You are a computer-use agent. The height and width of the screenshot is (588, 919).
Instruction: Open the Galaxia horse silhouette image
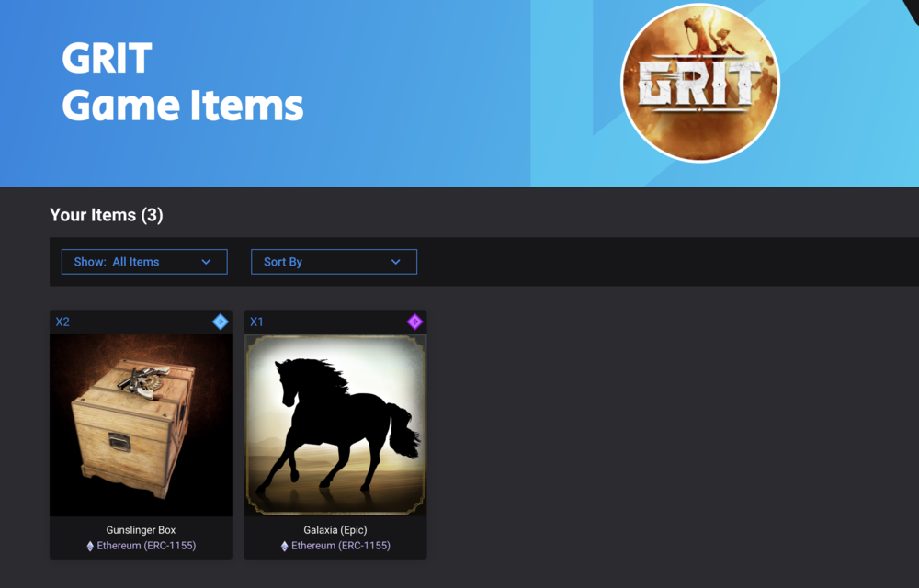point(335,425)
